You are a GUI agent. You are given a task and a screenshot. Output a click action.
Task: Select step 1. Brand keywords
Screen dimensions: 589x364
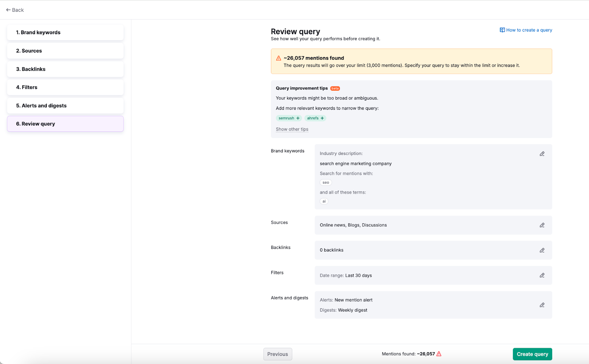pos(65,32)
